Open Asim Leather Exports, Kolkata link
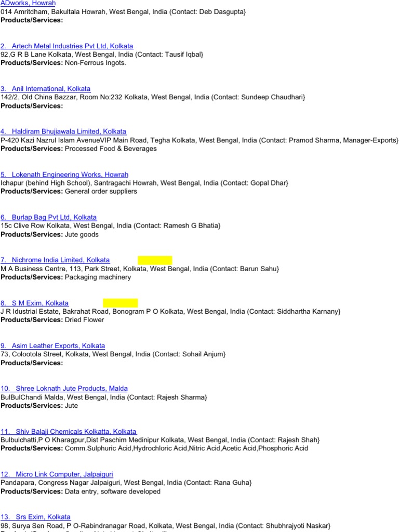The width and height of the screenshot is (399, 532). point(52,345)
